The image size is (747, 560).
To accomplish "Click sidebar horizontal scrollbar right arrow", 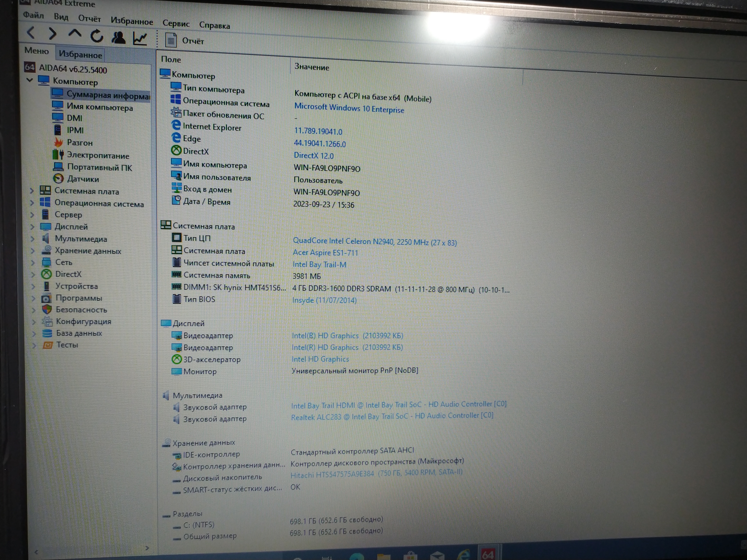I will tap(147, 548).
